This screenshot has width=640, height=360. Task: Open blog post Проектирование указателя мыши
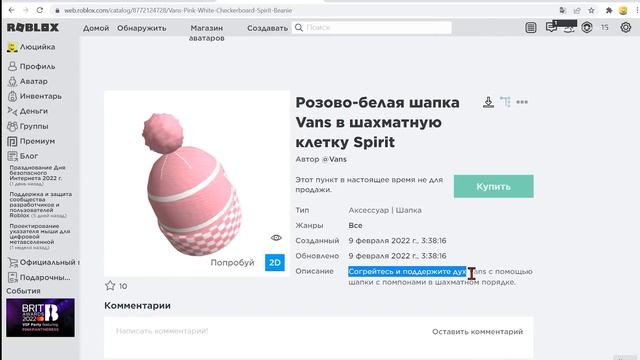tap(40, 236)
